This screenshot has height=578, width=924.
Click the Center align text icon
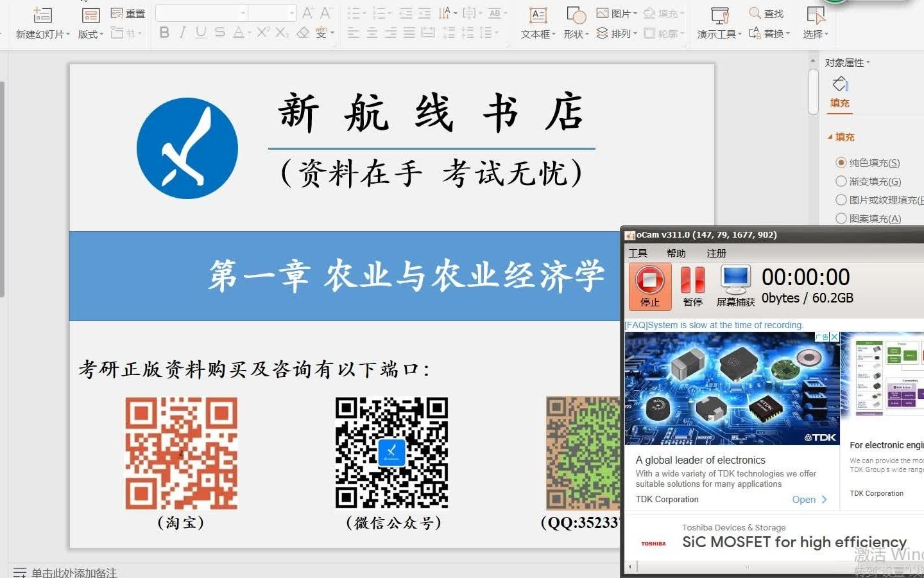click(372, 32)
